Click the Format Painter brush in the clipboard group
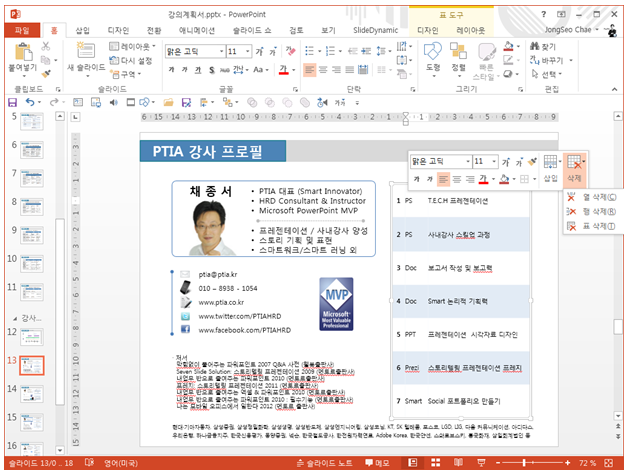Image resolution: width=630 pixels, height=473 pixels. pos(46,74)
